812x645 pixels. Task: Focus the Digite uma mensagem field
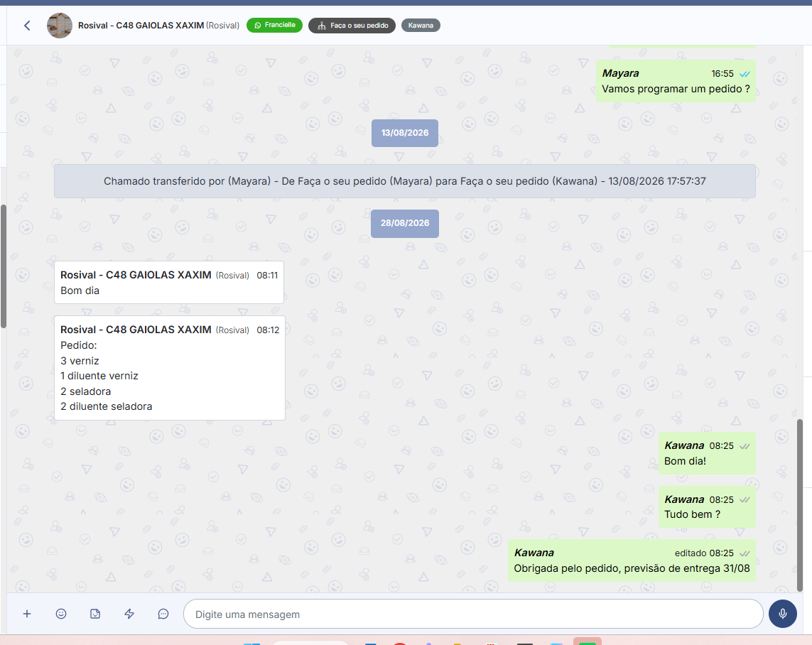(473, 614)
